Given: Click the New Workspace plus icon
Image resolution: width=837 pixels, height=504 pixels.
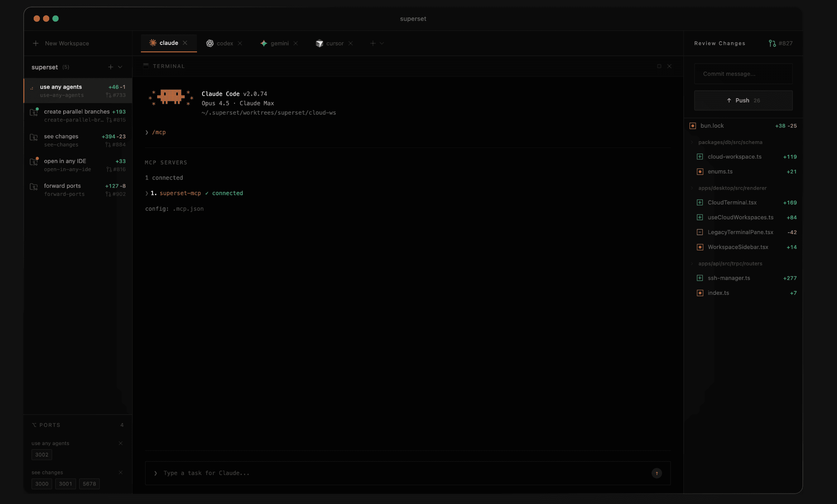Looking at the screenshot, I should point(36,43).
